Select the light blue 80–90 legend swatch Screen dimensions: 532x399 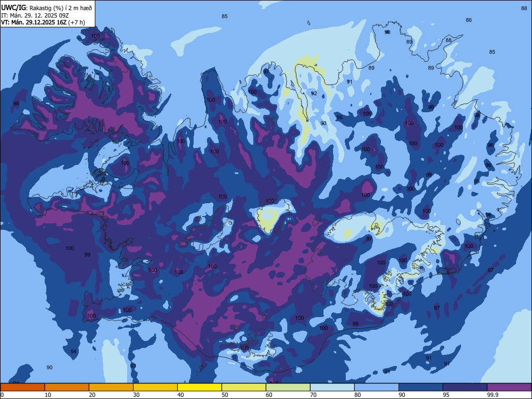377,387
